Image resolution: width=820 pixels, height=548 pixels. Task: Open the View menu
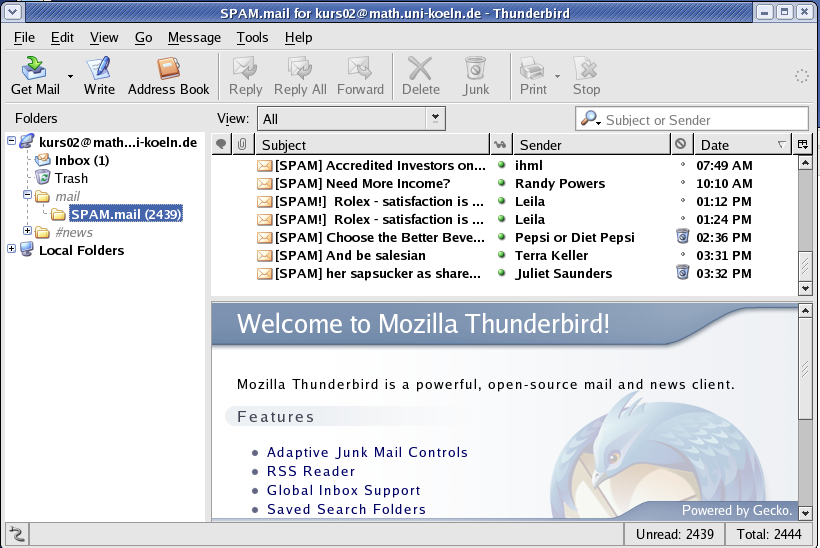tap(104, 38)
